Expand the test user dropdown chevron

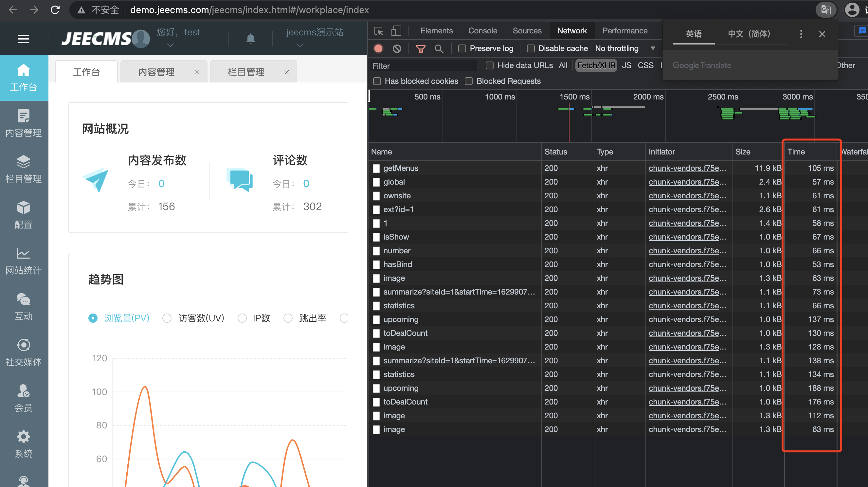pyautogui.click(x=170, y=45)
